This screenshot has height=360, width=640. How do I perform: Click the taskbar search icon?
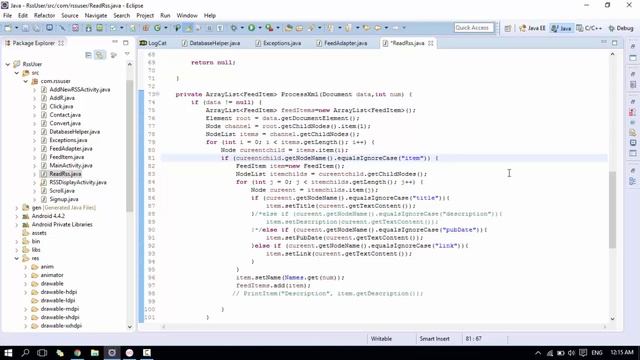tap(25, 353)
